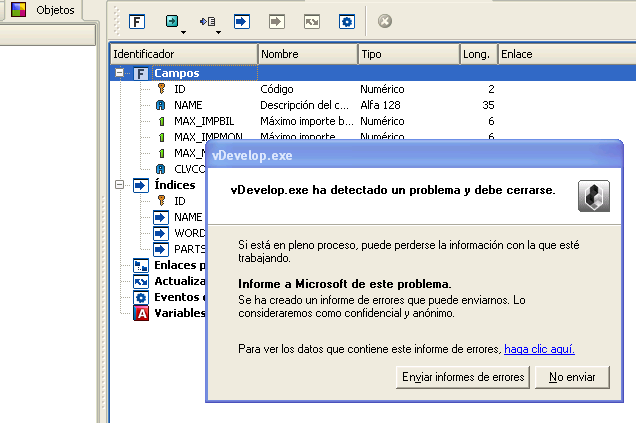Open dropdown arrow beside arrow-list icon
The width and height of the screenshot is (636, 423).
click(218, 32)
